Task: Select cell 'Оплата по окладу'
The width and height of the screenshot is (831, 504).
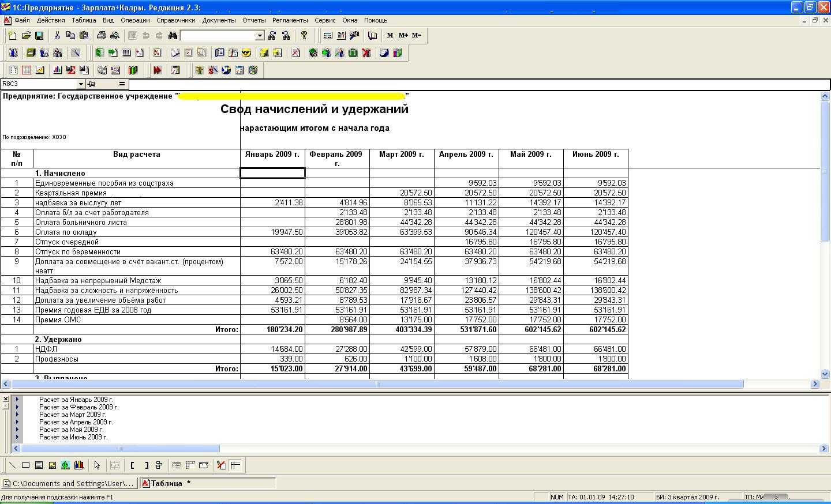Action: click(137, 232)
